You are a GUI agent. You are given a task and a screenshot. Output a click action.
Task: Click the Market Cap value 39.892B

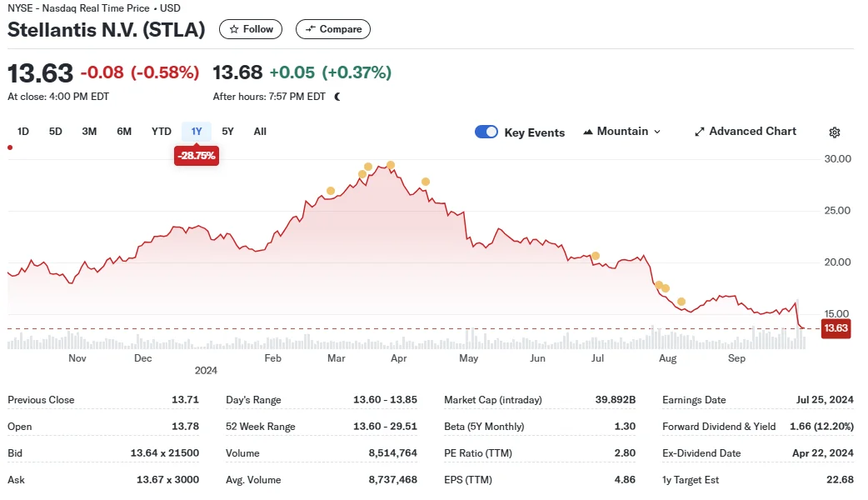pyautogui.click(x=616, y=400)
